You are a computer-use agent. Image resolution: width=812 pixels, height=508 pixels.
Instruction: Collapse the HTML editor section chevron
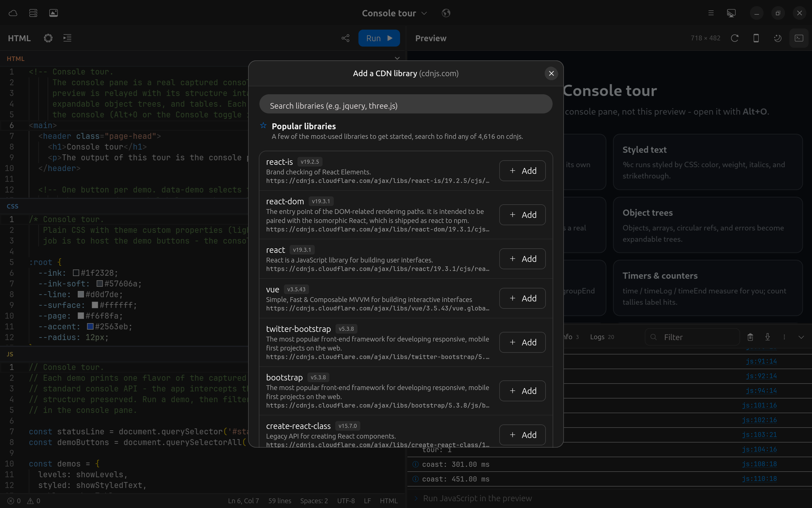(397, 58)
